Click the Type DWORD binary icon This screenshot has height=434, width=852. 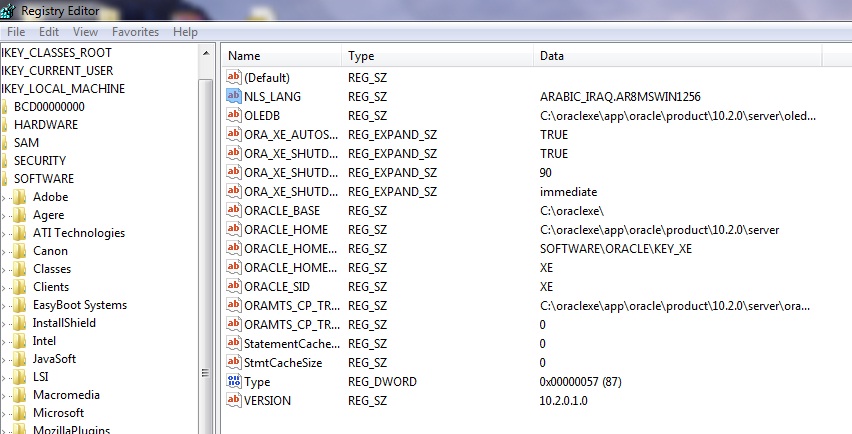click(234, 382)
